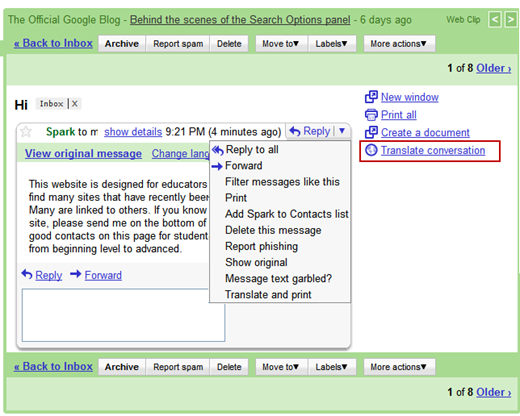Click the bottom Delete button
Image resolution: width=520 pixels, height=416 pixels.
229,367
